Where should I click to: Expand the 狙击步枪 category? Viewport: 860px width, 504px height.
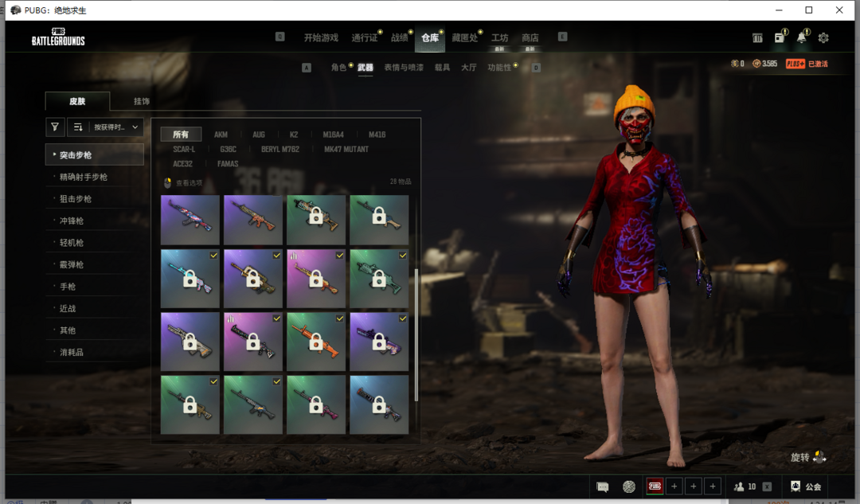tap(94, 198)
